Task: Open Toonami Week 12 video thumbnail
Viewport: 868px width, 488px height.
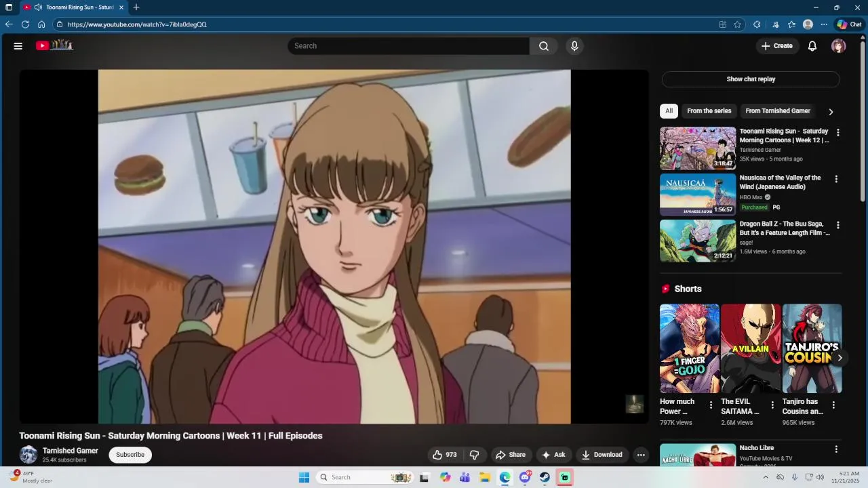Action: pos(698,148)
